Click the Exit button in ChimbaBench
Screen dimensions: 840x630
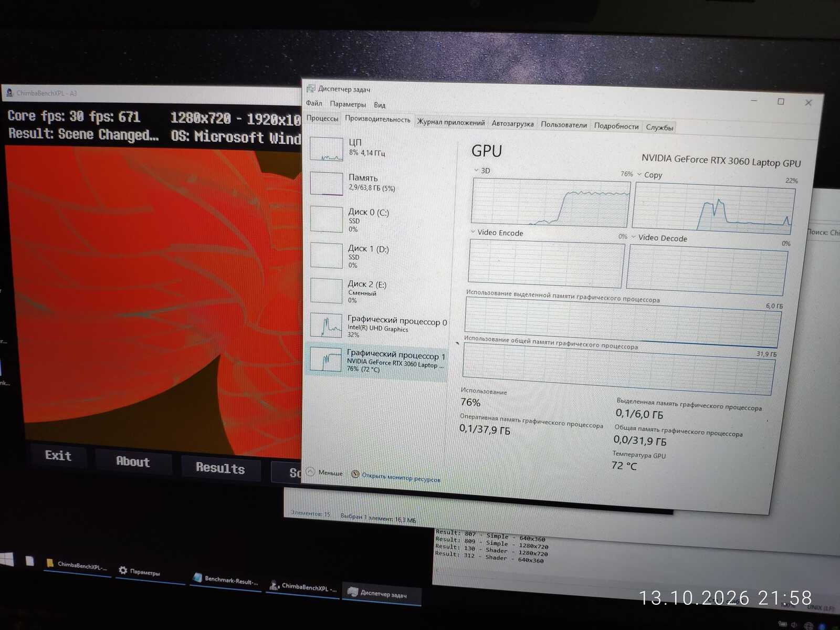click(58, 455)
